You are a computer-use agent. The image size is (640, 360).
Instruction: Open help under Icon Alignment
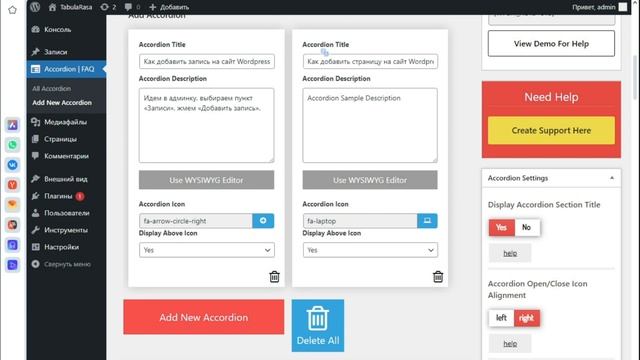510,344
